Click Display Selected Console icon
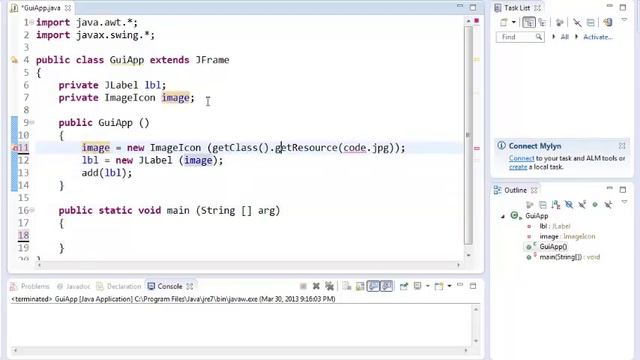The width and height of the screenshot is (640, 360). click(418, 286)
